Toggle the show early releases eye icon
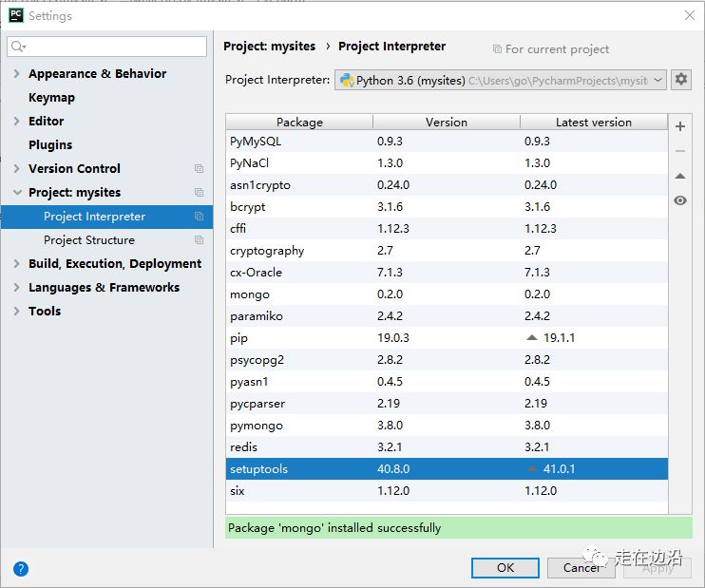This screenshot has width=705, height=588. click(680, 200)
